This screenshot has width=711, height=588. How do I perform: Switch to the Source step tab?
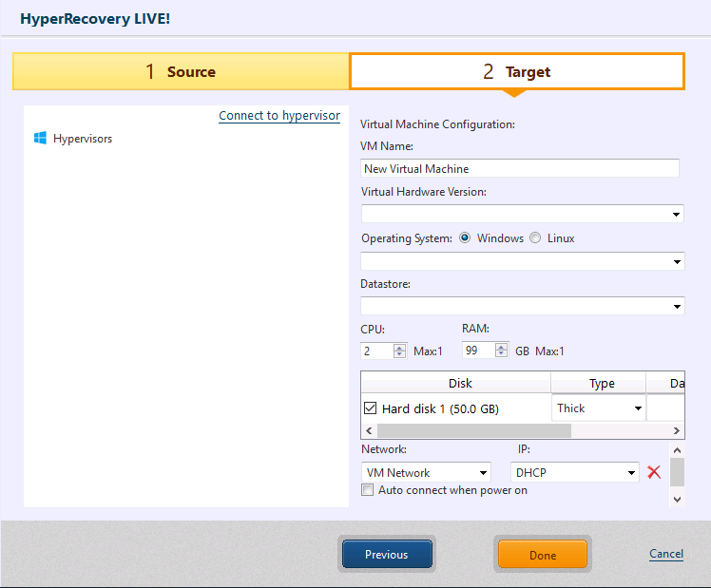click(181, 72)
